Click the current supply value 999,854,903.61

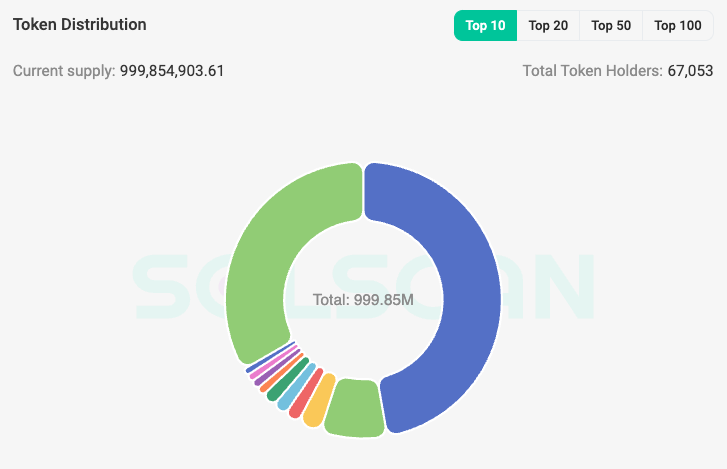(x=172, y=71)
